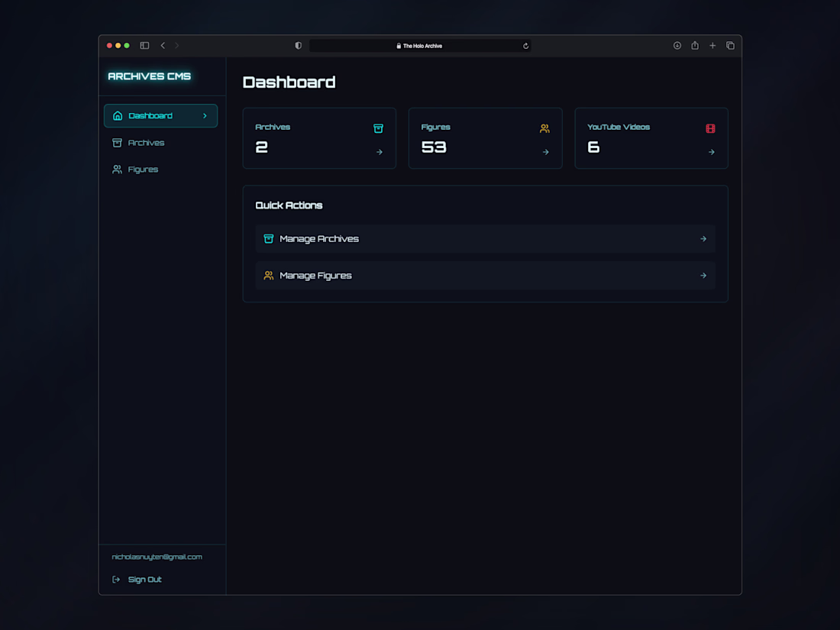Reload the page using the refresh icon

pyautogui.click(x=525, y=46)
